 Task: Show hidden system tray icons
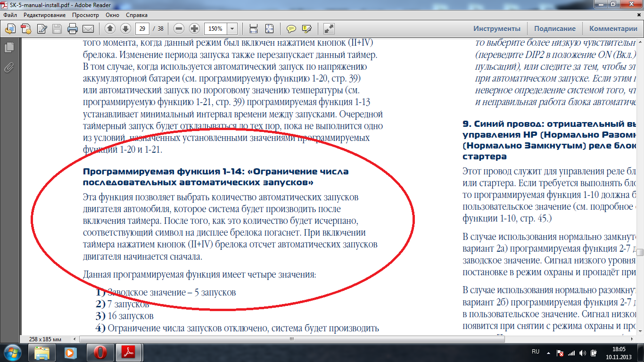[548, 352]
